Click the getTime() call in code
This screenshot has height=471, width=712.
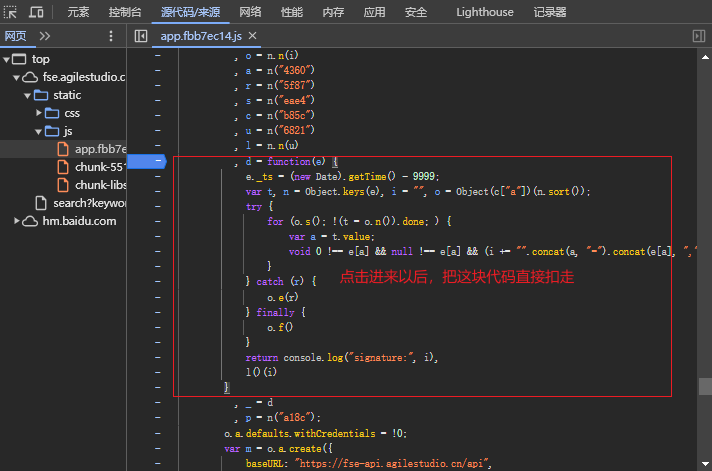tap(372, 176)
